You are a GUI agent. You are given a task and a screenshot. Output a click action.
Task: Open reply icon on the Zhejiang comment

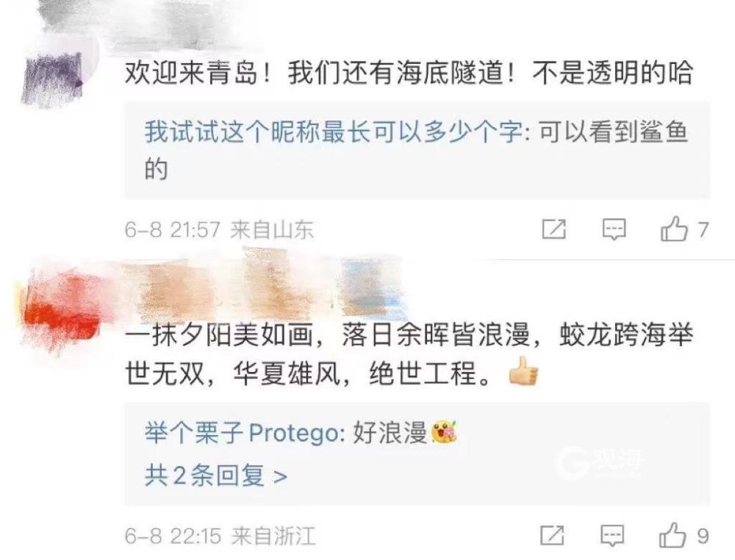point(612,536)
